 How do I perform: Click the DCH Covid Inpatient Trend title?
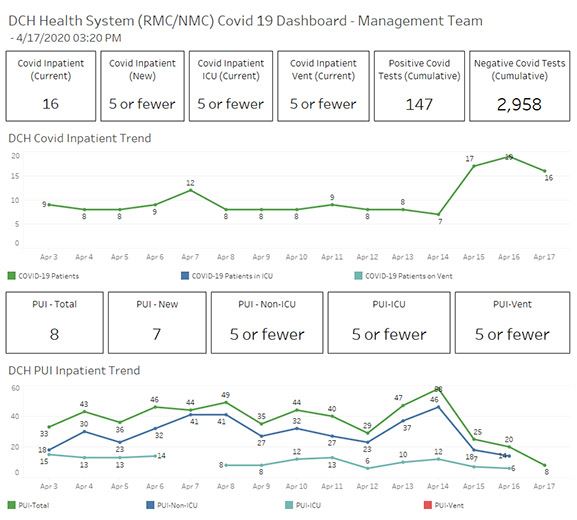(x=79, y=138)
